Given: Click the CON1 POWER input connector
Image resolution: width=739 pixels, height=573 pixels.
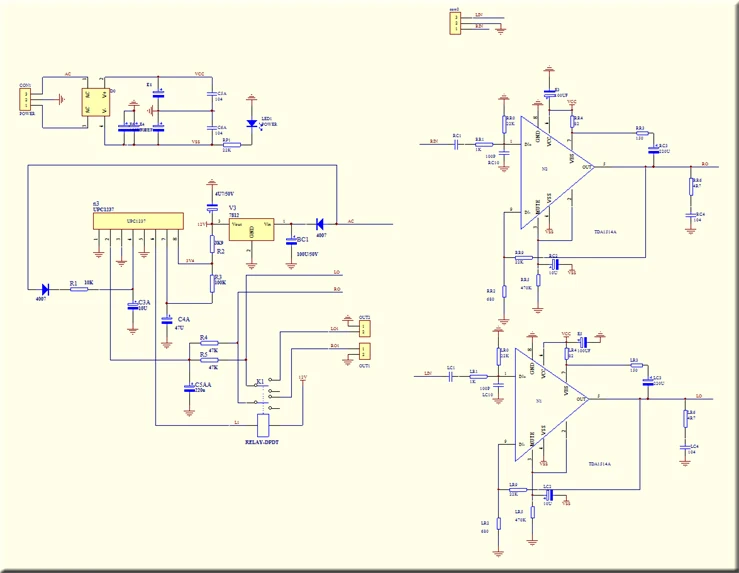Looking at the screenshot, I should [26, 100].
